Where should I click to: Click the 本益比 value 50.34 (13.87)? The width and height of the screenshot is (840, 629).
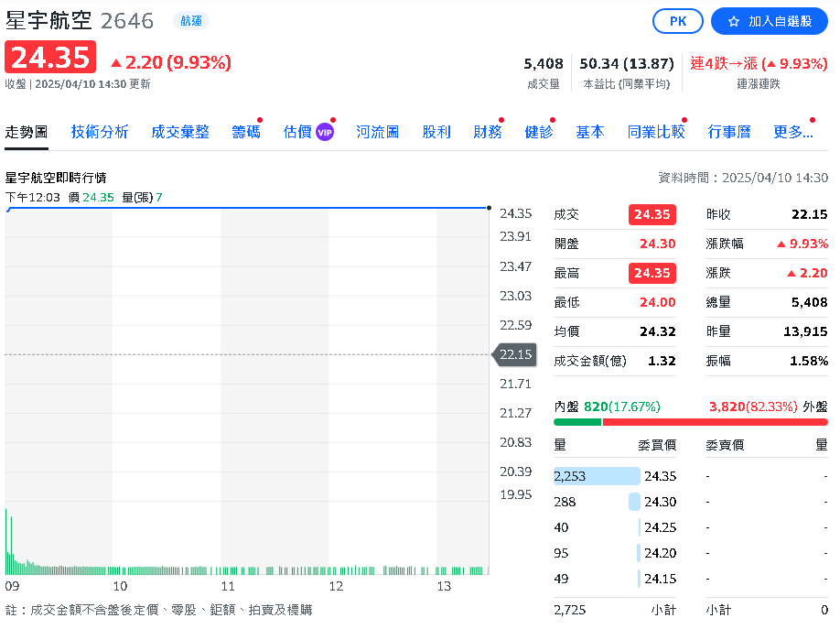[627, 64]
